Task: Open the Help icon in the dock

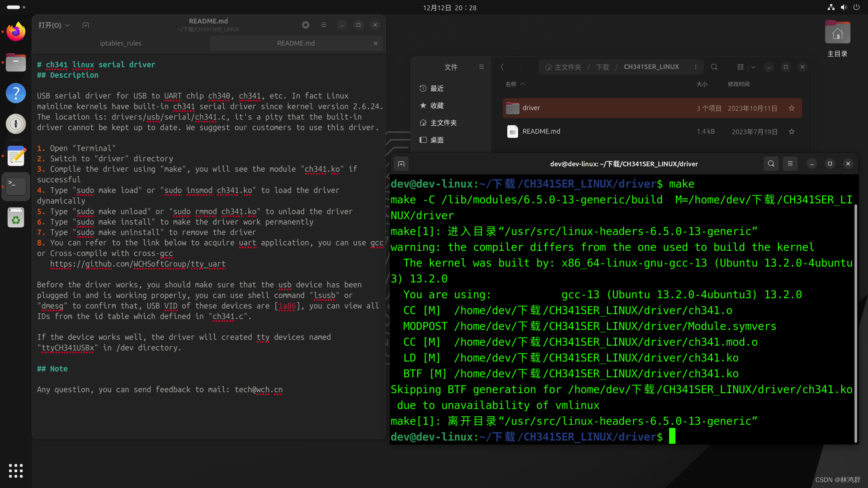Action: tap(16, 93)
